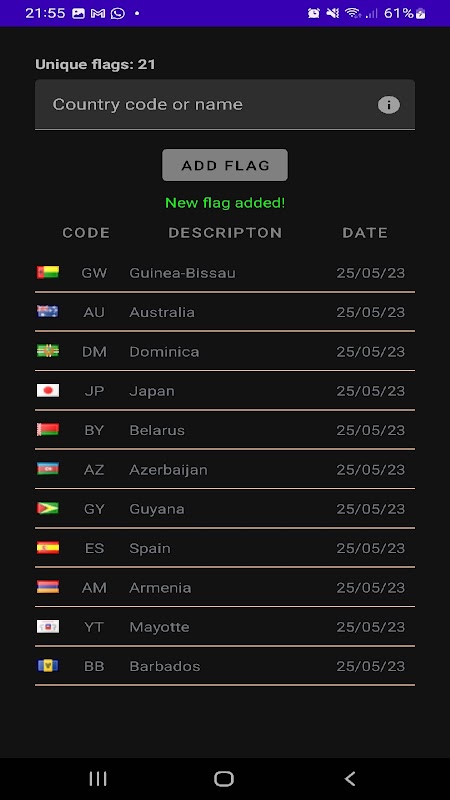Tap the Spain flag icon

click(x=48, y=547)
